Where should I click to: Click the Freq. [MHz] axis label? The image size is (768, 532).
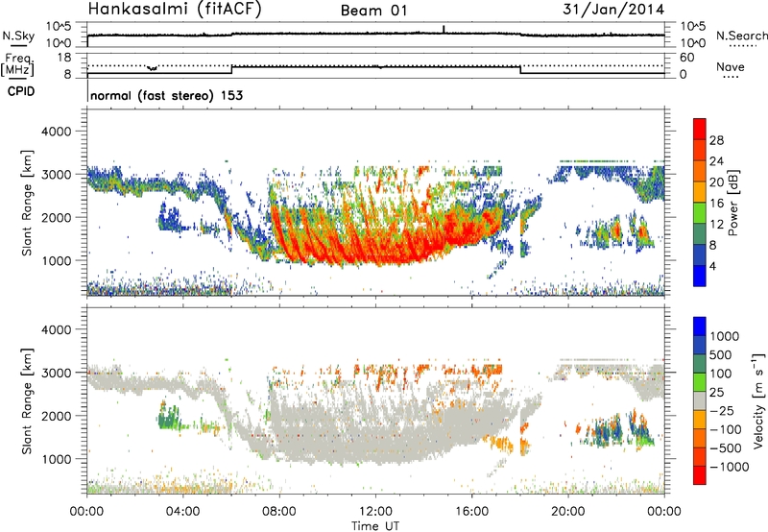(x=17, y=65)
